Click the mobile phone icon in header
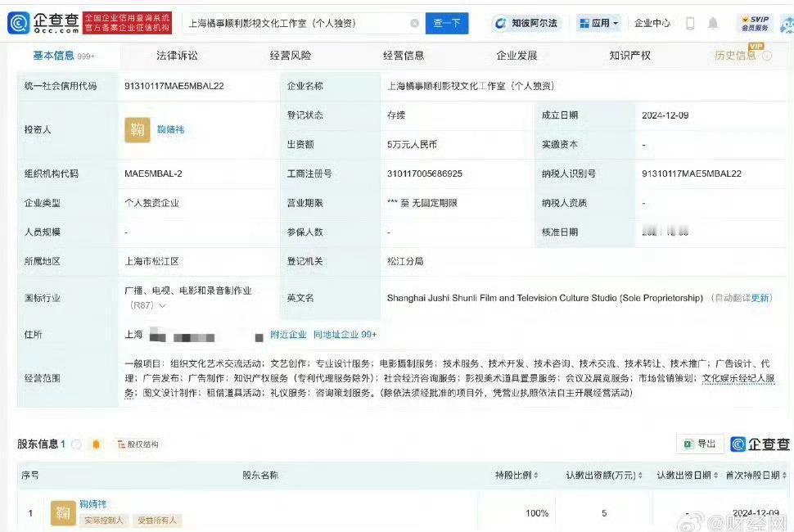Screen dimensions: 794x532 point(690,23)
